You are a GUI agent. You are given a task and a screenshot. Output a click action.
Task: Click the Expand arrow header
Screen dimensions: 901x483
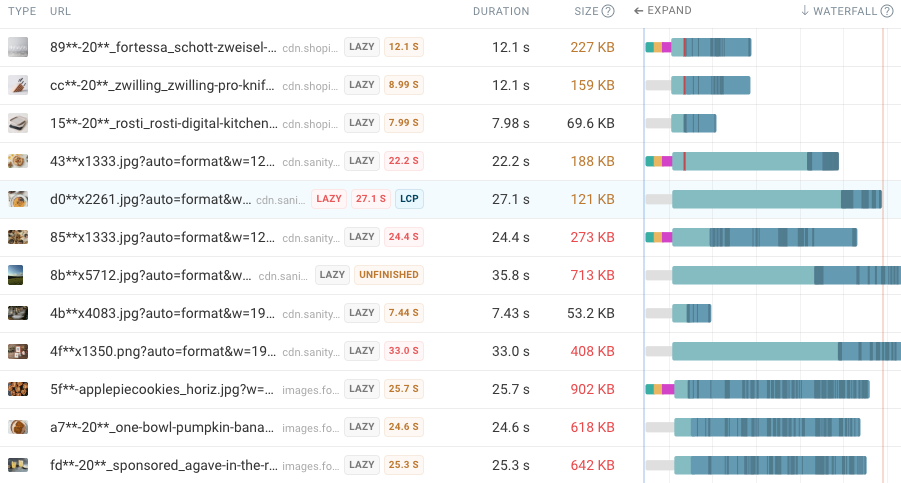663,11
